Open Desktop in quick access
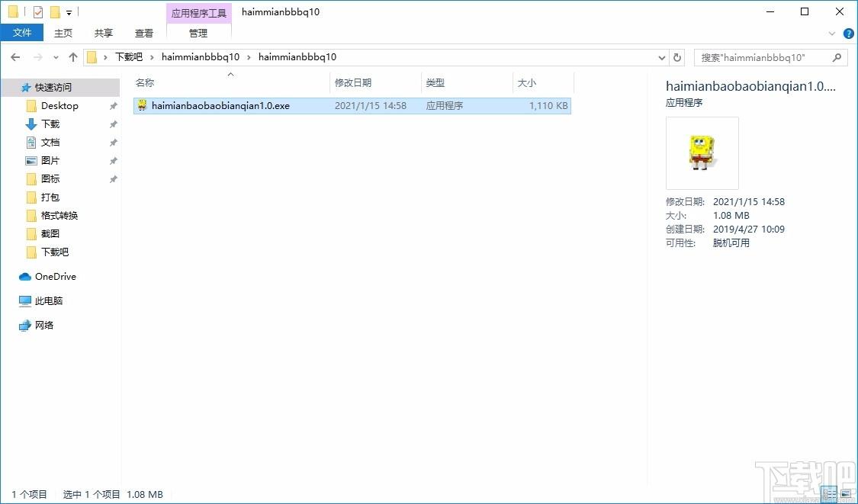This screenshot has height=504, width=858. pyautogui.click(x=59, y=106)
